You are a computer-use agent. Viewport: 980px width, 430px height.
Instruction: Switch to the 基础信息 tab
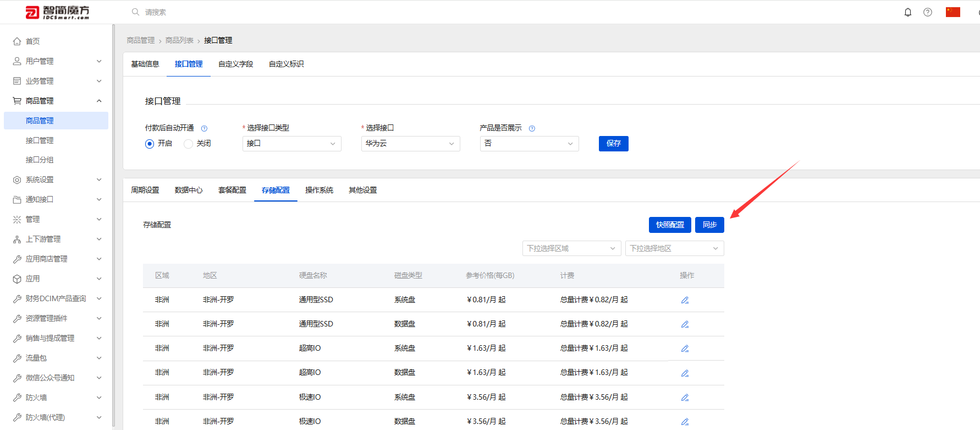click(145, 64)
